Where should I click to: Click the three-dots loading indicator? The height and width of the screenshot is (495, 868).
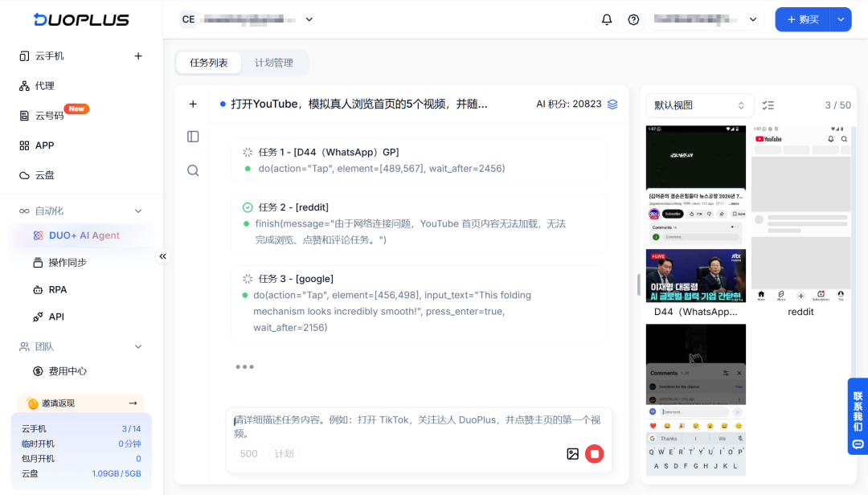244,366
